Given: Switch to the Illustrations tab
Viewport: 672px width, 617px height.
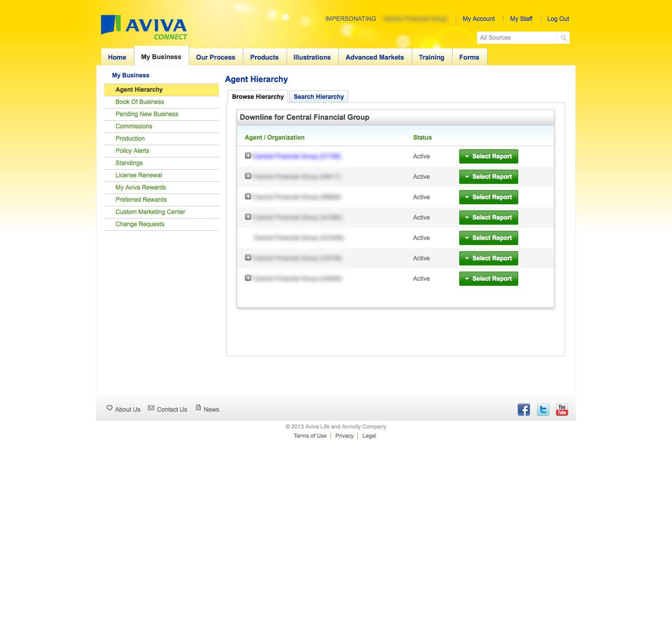Looking at the screenshot, I should pyautogui.click(x=312, y=57).
